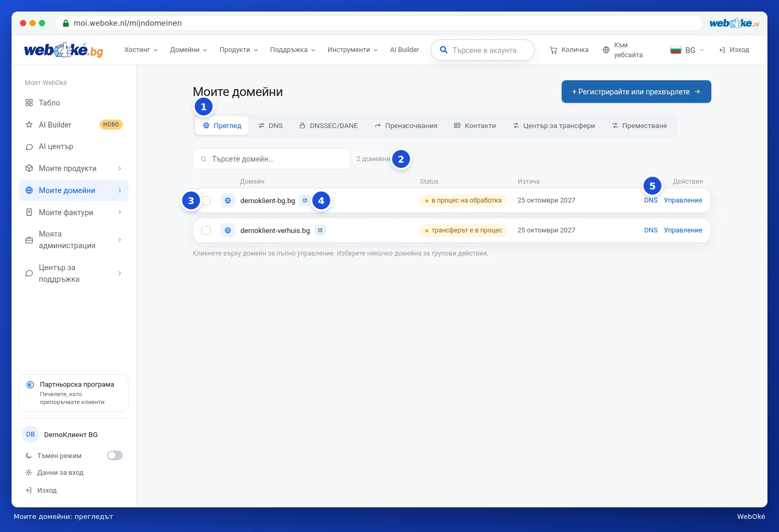779x532 pixels.
Task: Click the Табло dashboard icon in sidebar
Action: (29, 103)
